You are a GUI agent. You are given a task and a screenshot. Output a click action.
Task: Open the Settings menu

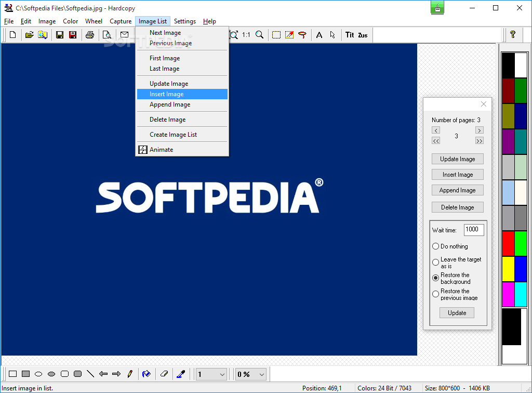pos(185,21)
